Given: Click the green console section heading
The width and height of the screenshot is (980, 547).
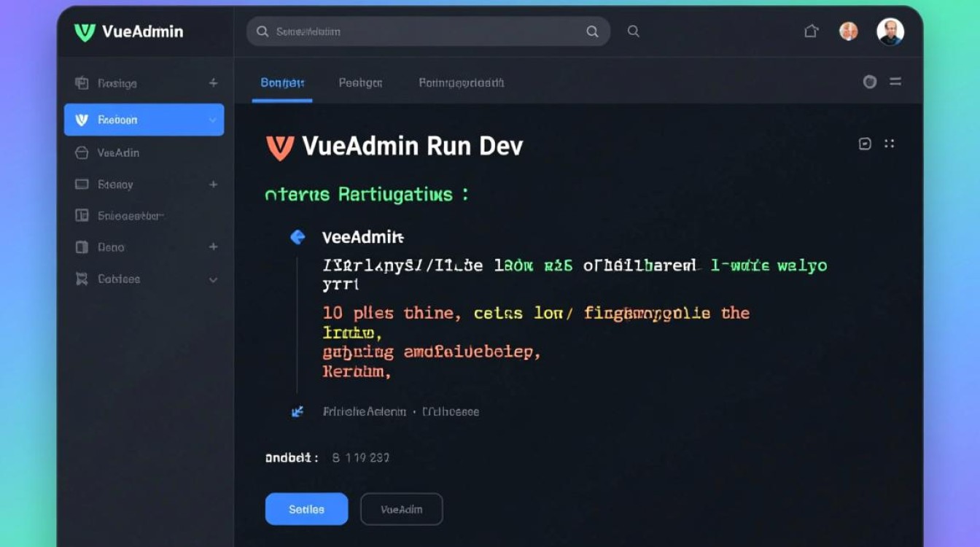Looking at the screenshot, I should 367,195.
